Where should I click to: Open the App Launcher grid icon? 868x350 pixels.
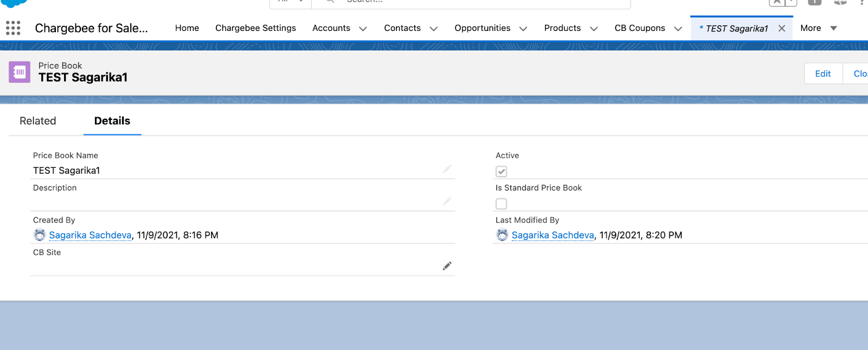click(13, 28)
